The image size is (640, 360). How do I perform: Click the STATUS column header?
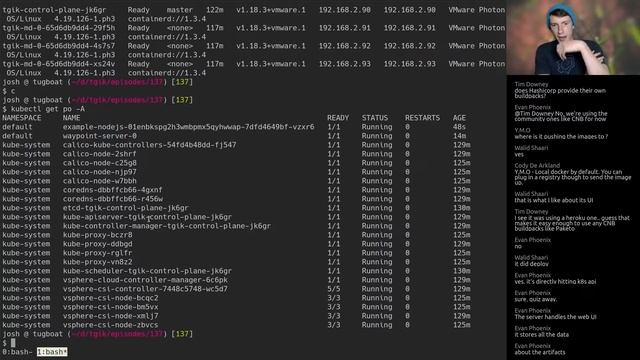pyautogui.click(x=375, y=118)
